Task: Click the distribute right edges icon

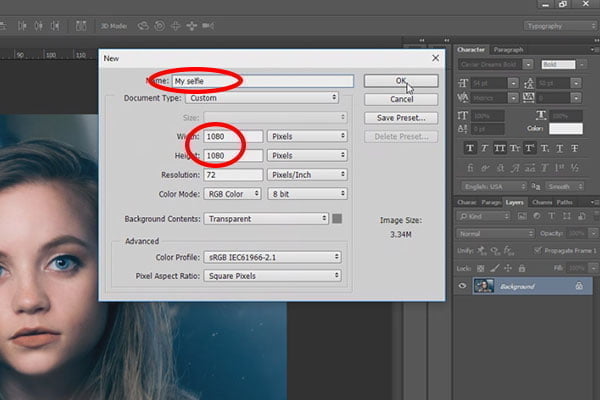Action: pos(55,26)
